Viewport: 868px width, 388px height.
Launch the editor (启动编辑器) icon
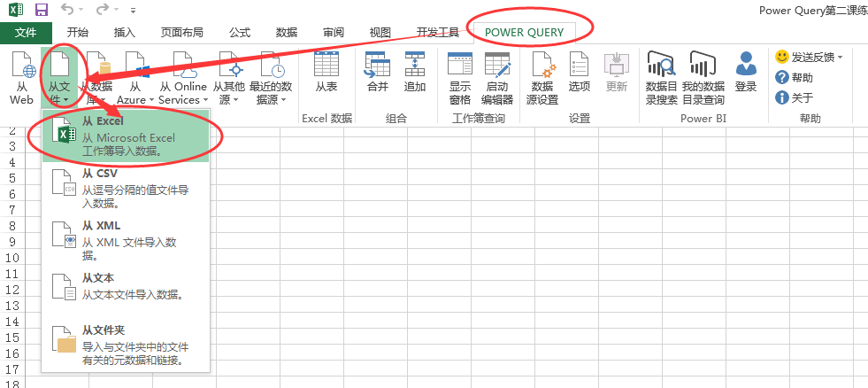pos(497,79)
